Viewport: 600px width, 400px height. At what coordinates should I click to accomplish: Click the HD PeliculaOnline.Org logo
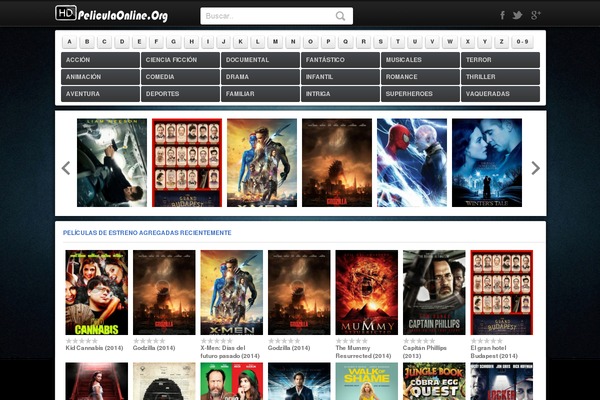pyautogui.click(x=111, y=14)
